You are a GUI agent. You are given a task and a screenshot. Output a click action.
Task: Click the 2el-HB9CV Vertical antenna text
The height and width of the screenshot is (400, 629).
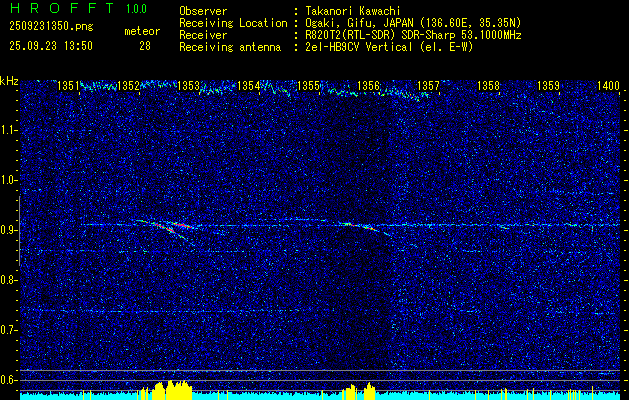pos(389,47)
